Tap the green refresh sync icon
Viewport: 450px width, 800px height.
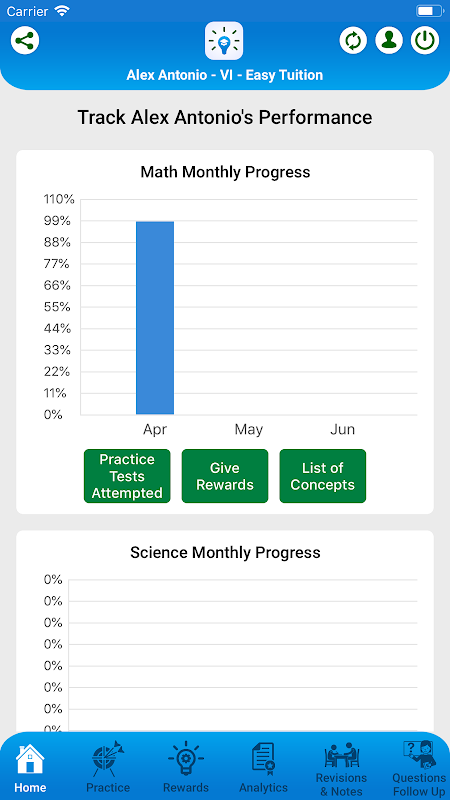(x=354, y=40)
